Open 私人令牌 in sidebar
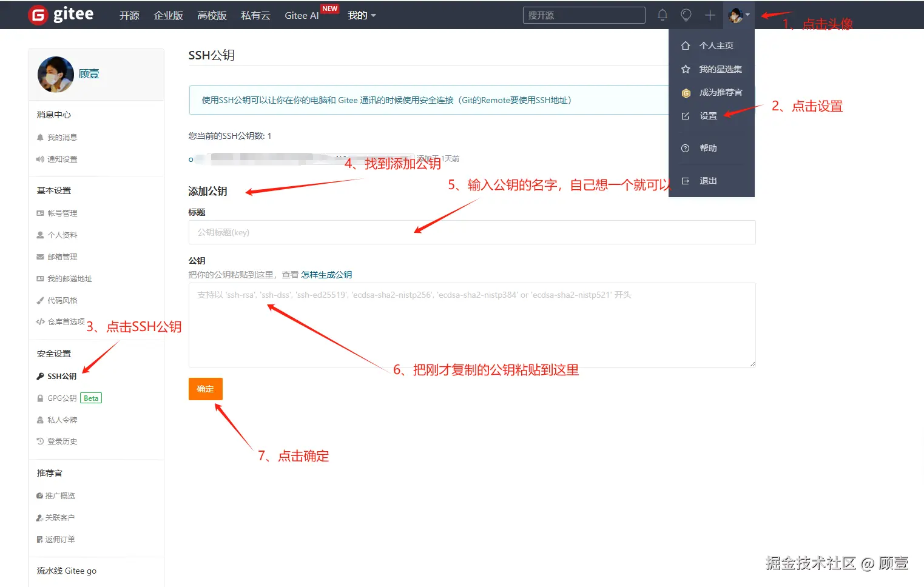Viewport: 924px width, 587px height. (62, 420)
